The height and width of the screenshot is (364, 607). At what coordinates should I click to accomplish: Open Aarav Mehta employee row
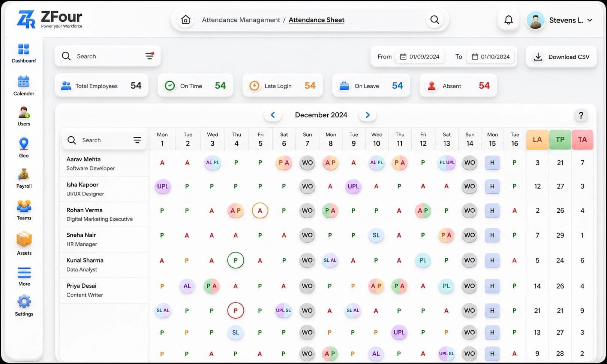(104, 164)
